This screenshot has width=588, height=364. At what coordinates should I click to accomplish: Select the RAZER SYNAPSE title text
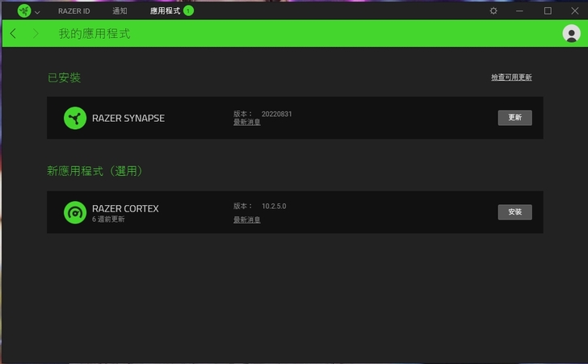click(128, 118)
